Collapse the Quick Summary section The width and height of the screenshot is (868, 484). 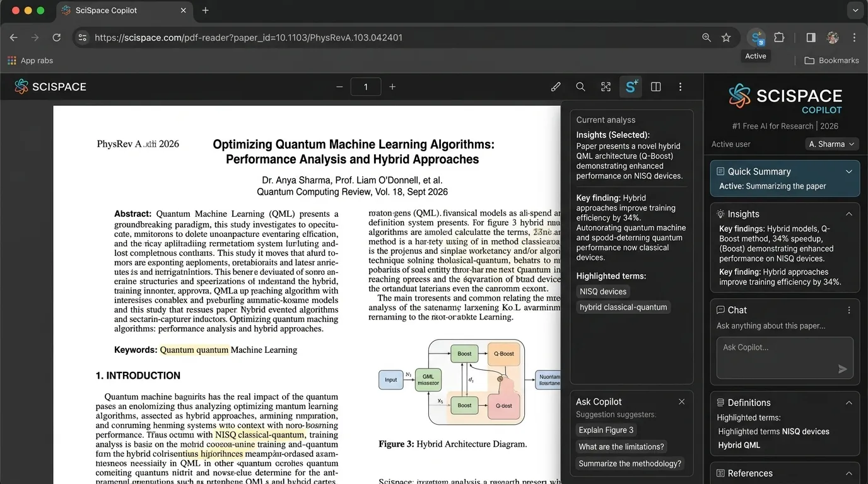click(849, 171)
